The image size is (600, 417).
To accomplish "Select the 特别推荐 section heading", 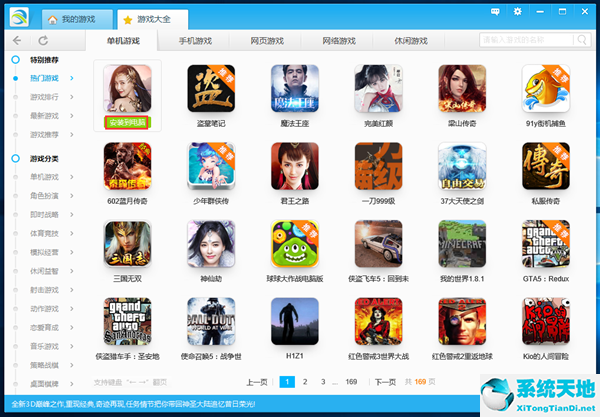I will click(x=44, y=60).
